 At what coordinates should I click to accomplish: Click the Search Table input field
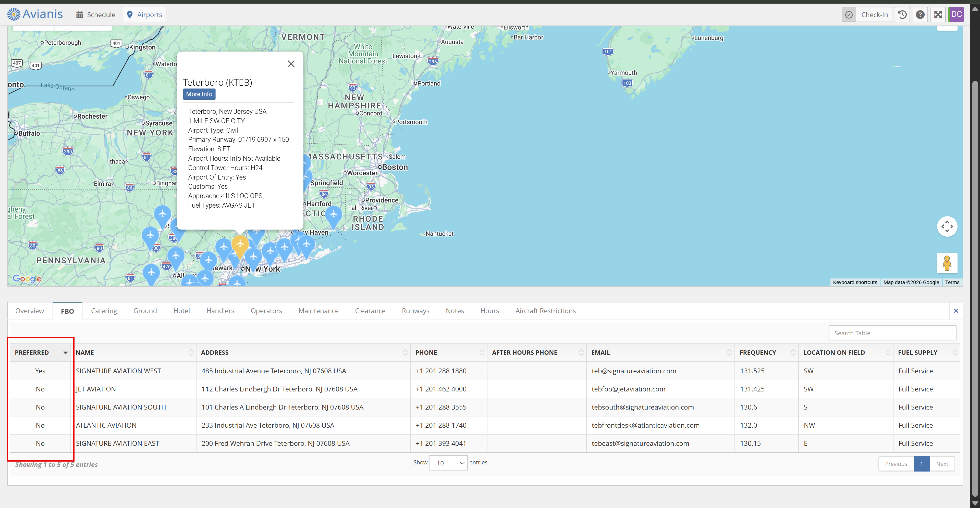892,333
